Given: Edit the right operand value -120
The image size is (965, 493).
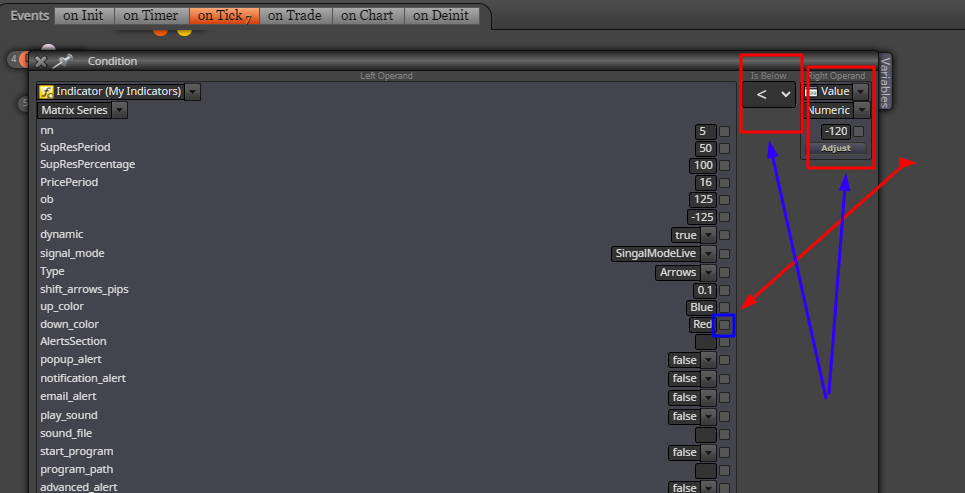Looking at the screenshot, I should [x=836, y=132].
